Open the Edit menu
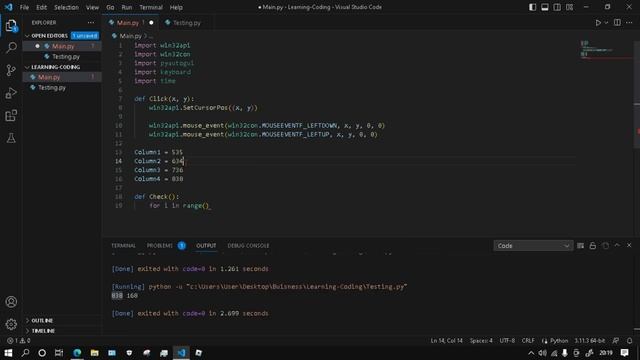640x360 pixels. point(41,7)
